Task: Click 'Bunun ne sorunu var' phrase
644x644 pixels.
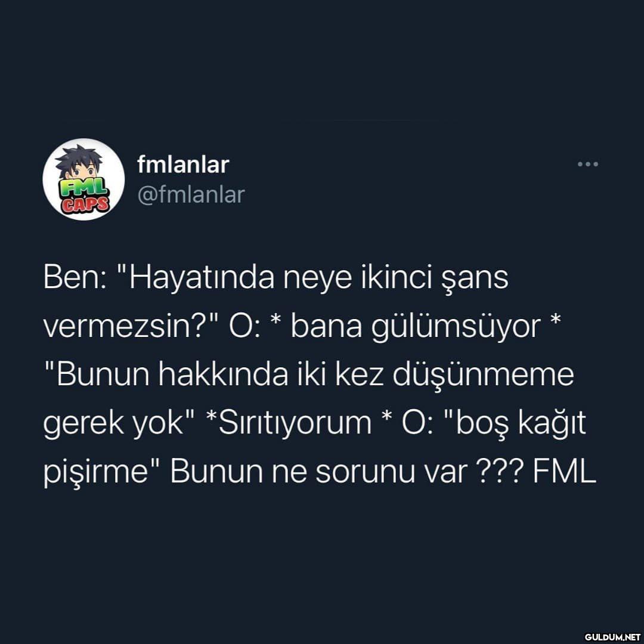Action: point(319,472)
